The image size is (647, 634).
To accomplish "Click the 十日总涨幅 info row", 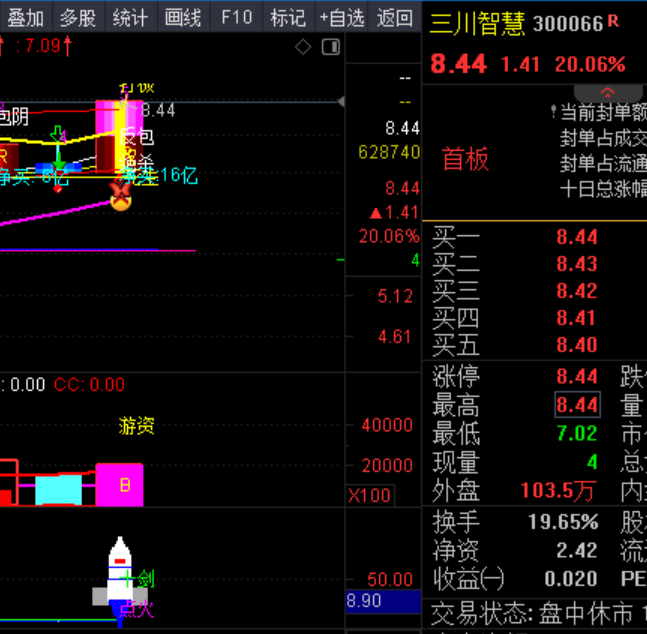I will click(603, 189).
